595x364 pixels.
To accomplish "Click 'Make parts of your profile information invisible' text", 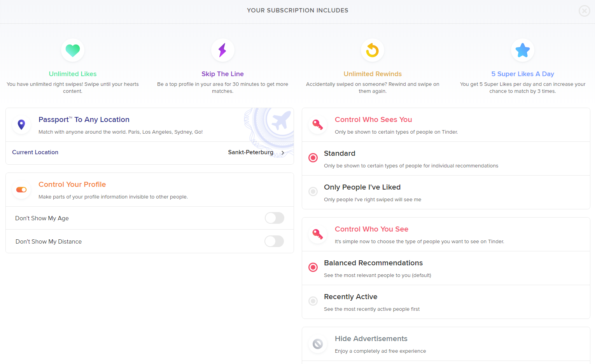I will [x=113, y=197].
